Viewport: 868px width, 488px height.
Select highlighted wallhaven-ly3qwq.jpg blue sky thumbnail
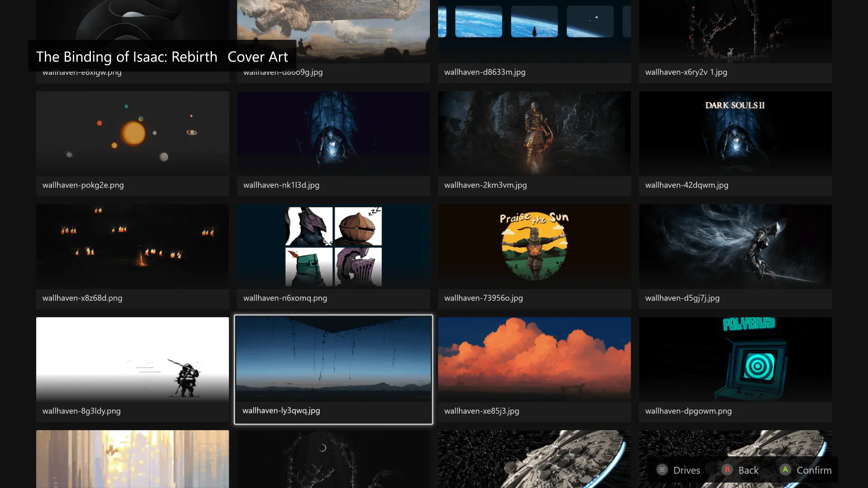[333, 359]
